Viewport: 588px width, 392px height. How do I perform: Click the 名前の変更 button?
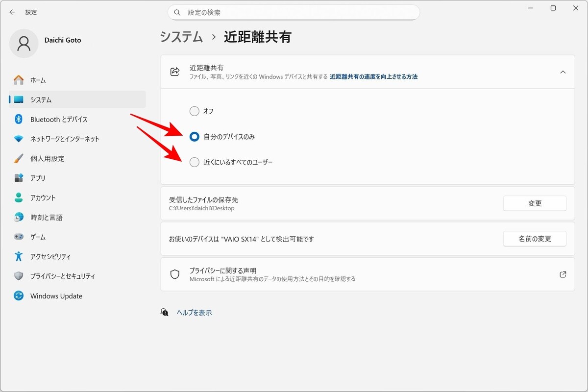(535, 239)
